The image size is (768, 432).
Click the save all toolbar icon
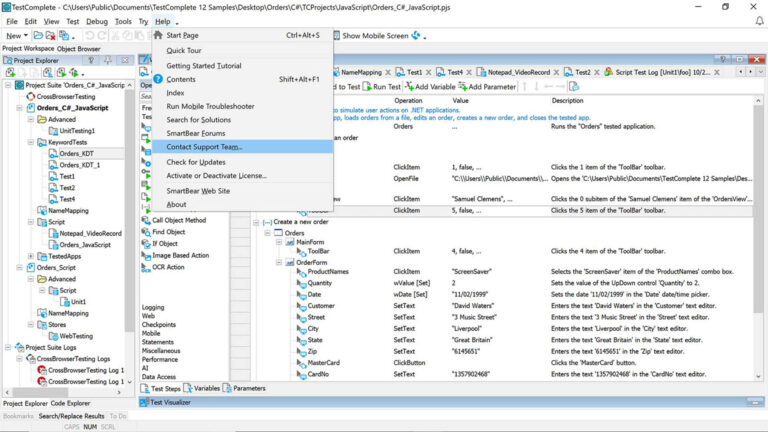(x=64, y=36)
